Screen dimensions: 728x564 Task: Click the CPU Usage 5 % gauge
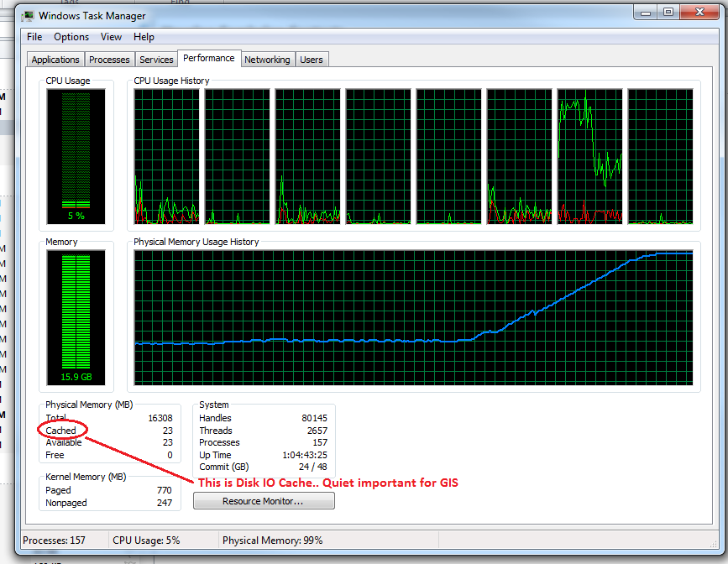point(76,156)
